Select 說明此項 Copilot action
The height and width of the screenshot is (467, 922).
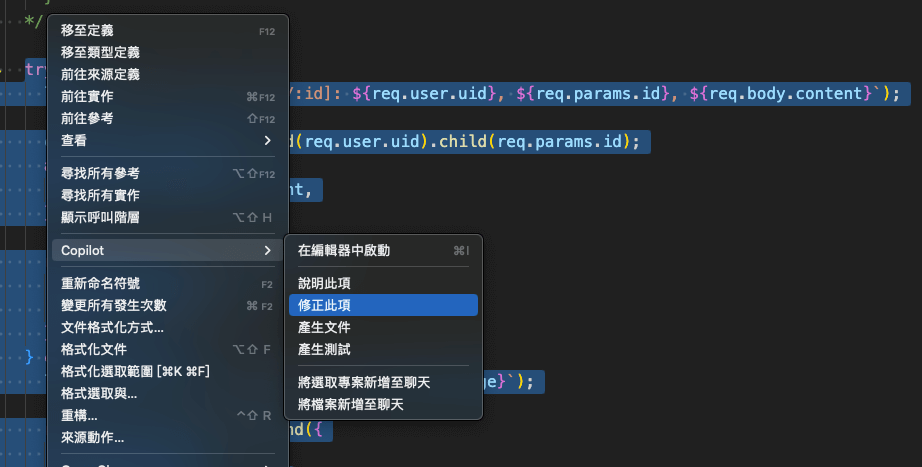[x=324, y=283]
